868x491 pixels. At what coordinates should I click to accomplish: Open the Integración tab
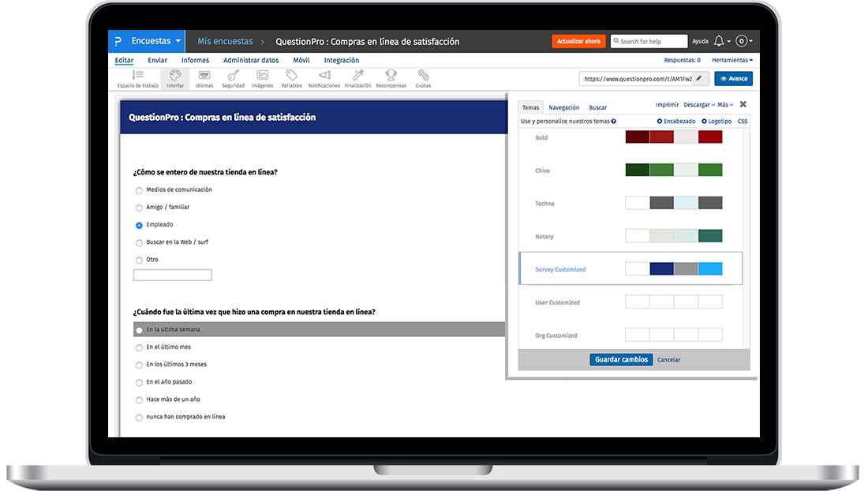pos(342,60)
